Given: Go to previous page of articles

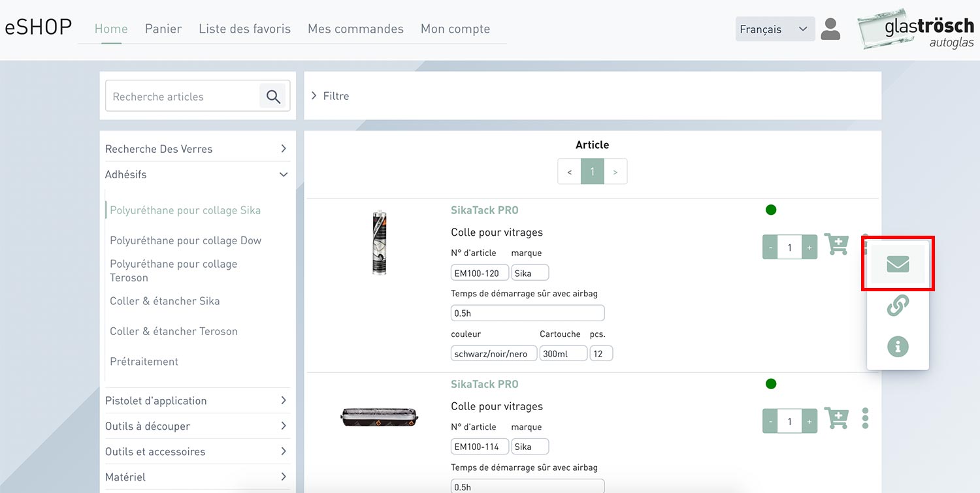Looking at the screenshot, I should click(570, 172).
